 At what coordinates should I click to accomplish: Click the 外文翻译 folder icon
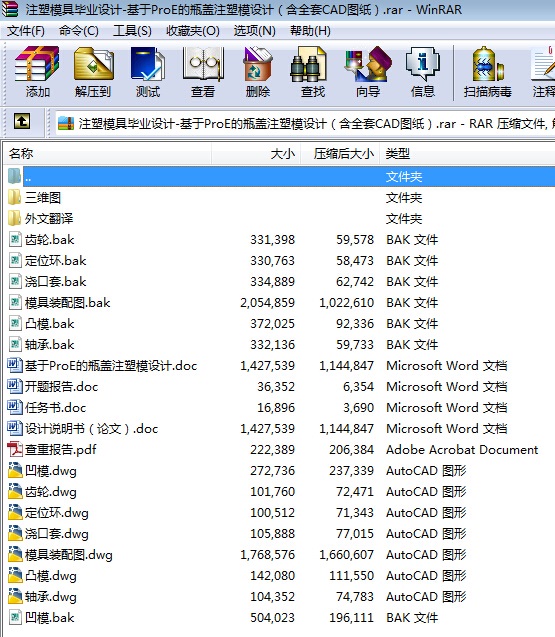click(15, 219)
